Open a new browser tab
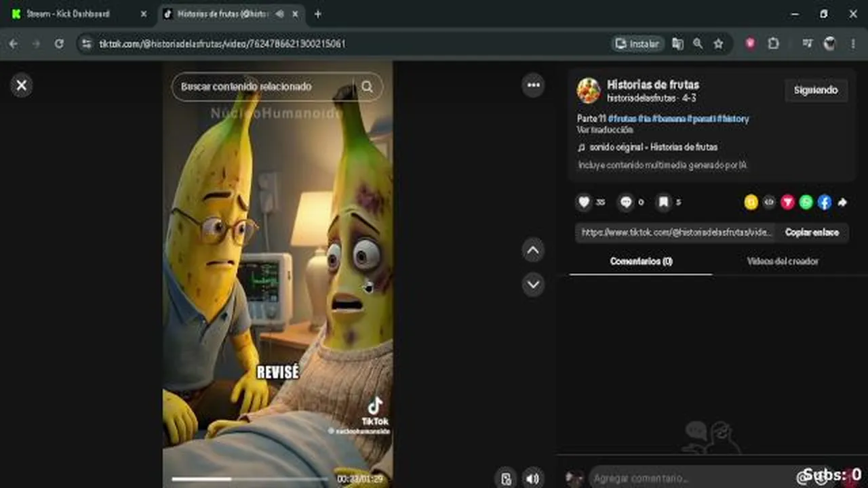The height and width of the screenshot is (488, 868). coord(317,14)
